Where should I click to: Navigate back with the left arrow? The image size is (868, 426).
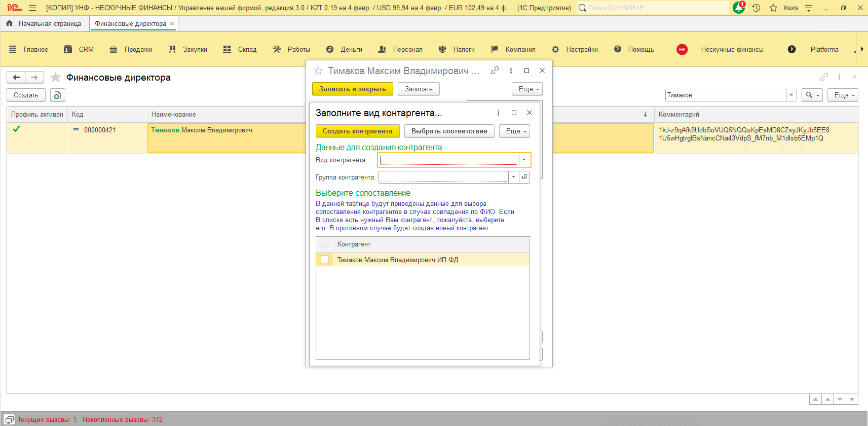(16, 77)
